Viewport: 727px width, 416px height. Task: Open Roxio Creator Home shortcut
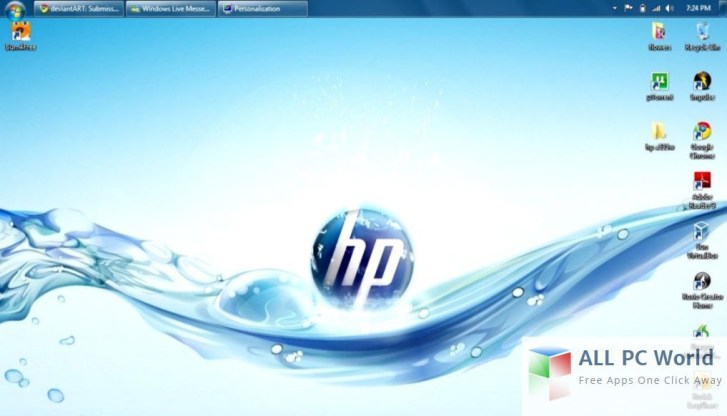pyautogui.click(x=702, y=290)
